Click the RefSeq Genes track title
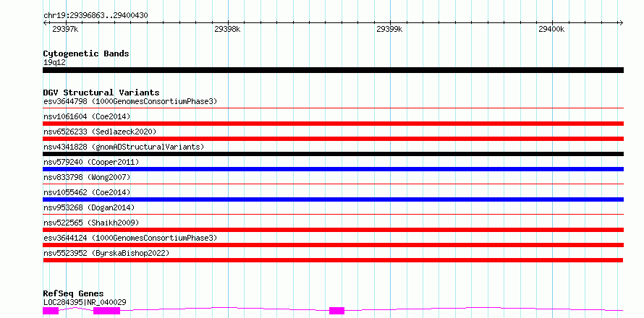644x318 pixels. (73, 293)
